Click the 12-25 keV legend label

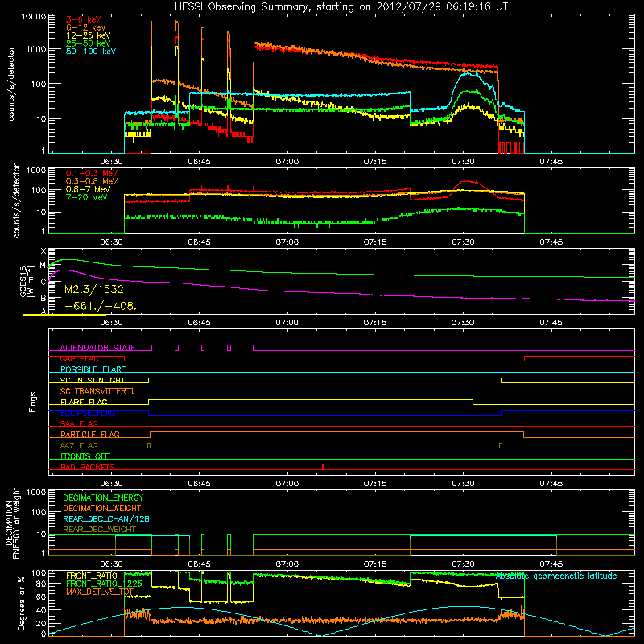point(89,35)
